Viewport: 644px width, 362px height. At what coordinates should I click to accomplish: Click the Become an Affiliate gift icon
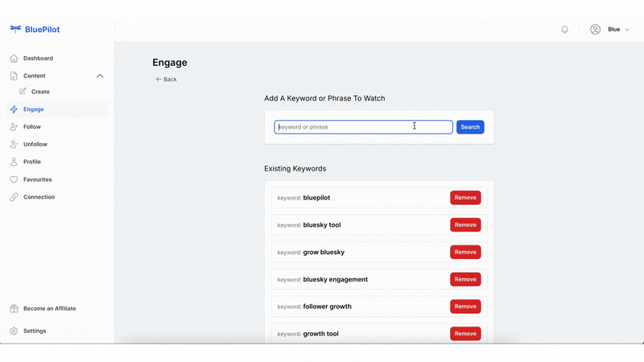click(14, 308)
